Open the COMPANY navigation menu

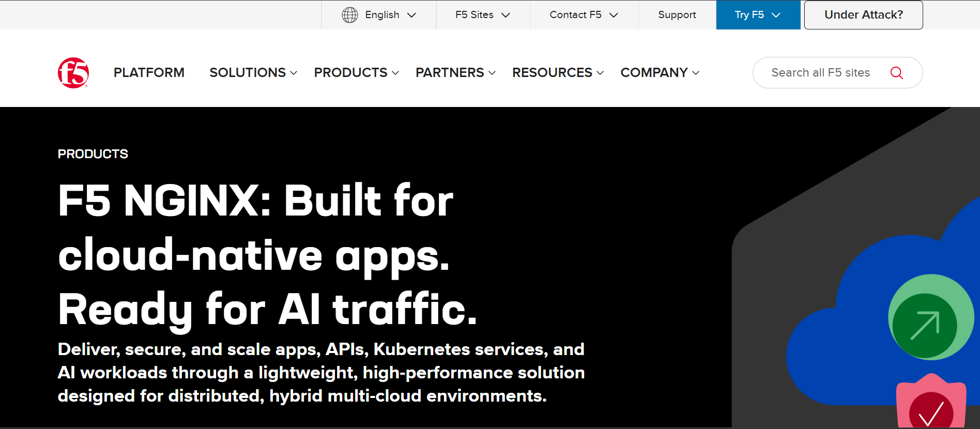tap(654, 73)
